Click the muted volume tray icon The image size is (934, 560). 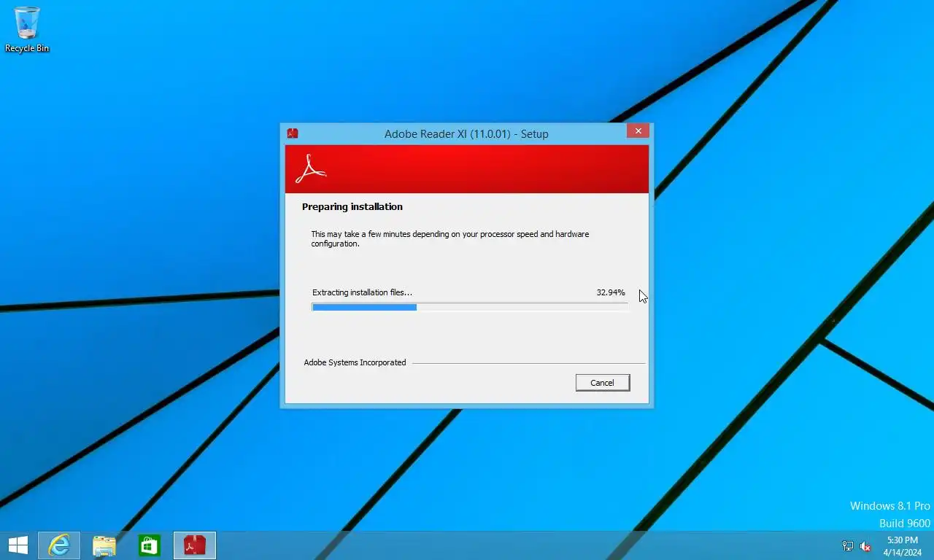click(x=865, y=546)
